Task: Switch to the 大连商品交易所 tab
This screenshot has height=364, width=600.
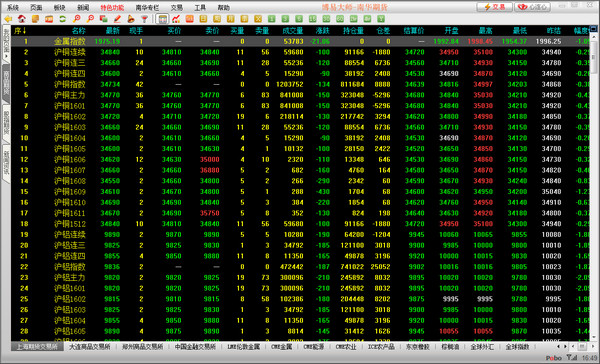Action: [90, 347]
